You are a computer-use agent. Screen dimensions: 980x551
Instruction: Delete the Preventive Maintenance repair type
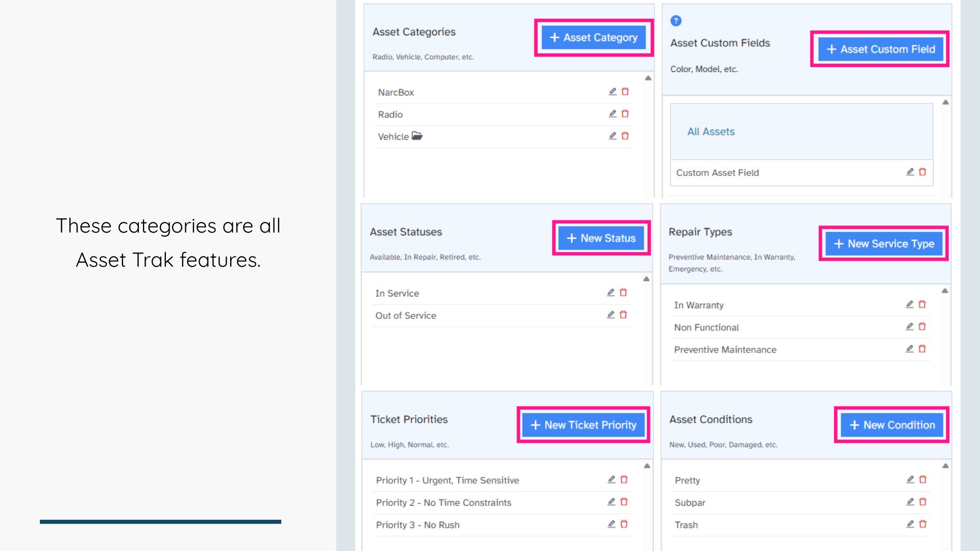(x=922, y=349)
